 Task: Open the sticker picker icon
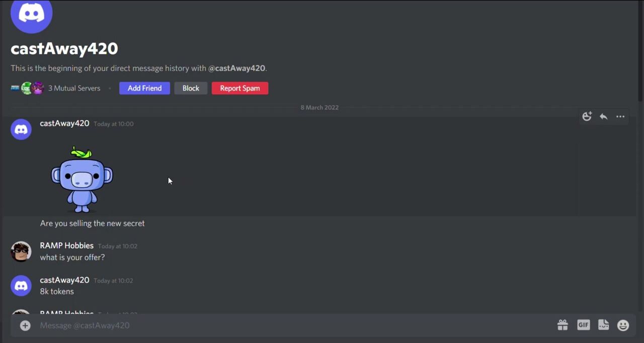[x=603, y=325]
